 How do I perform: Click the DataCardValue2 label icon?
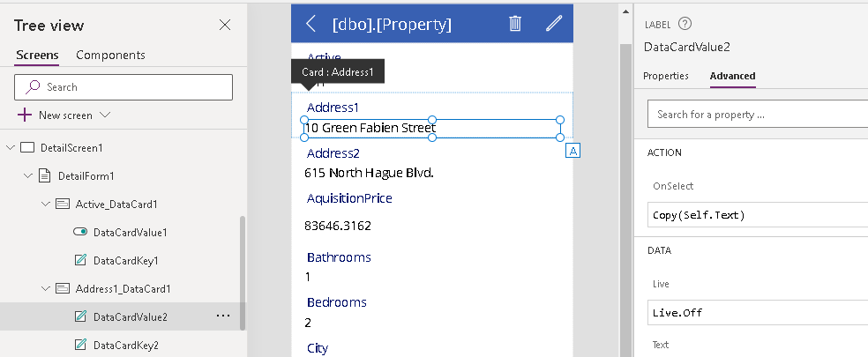click(80, 316)
